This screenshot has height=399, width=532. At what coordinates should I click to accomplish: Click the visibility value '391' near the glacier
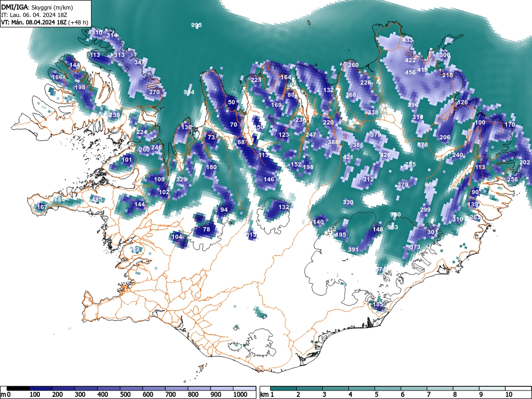353,250
